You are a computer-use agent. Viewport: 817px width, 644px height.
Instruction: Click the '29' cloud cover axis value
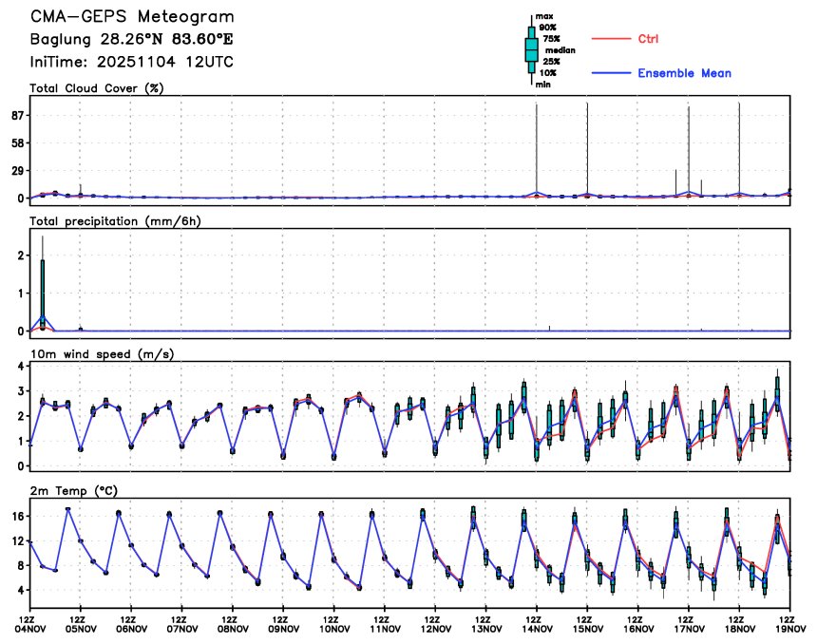pyautogui.click(x=17, y=171)
